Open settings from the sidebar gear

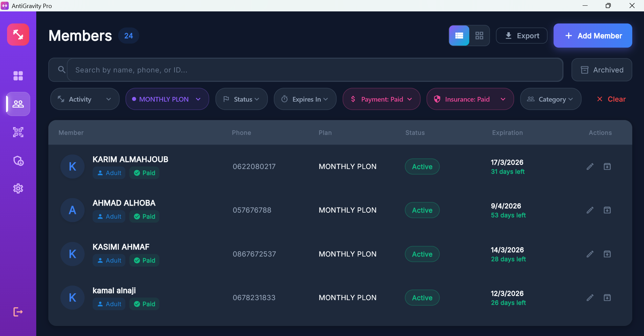click(18, 188)
